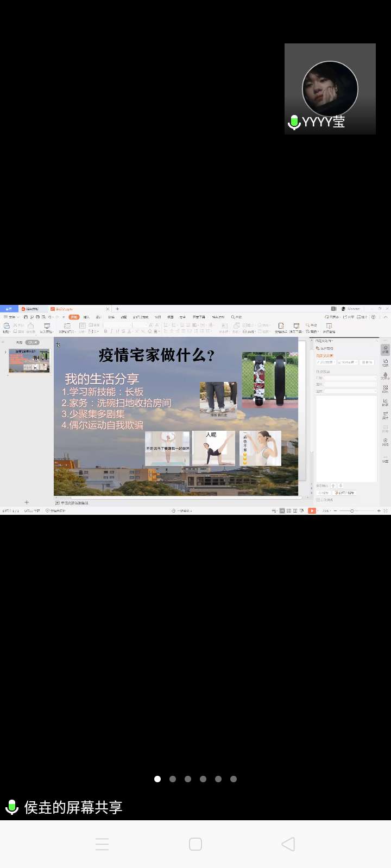The width and height of the screenshot is (391, 868).
Task: Select the two longboards photo on slide
Action: (x=270, y=380)
